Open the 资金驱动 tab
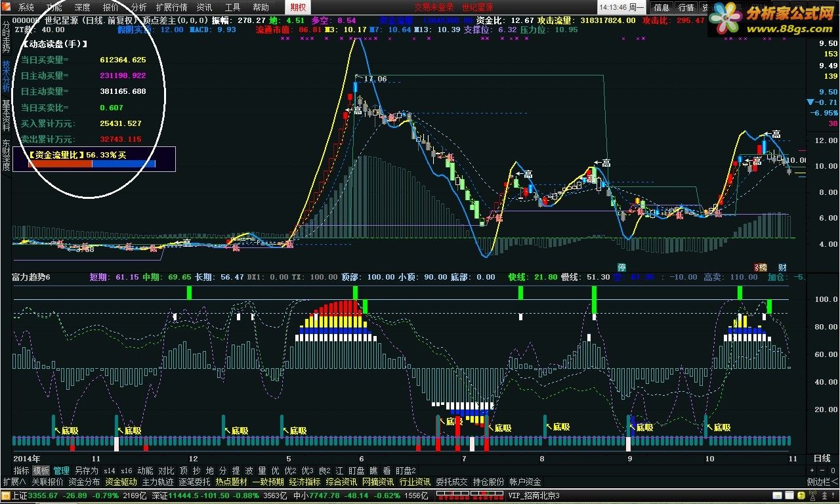Image resolution: width=840 pixels, height=504 pixels. point(121,482)
